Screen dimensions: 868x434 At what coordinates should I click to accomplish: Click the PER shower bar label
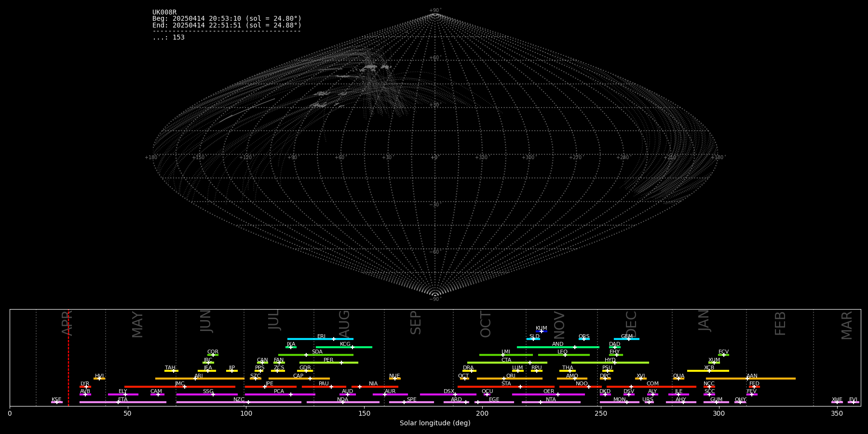pyautogui.click(x=328, y=360)
